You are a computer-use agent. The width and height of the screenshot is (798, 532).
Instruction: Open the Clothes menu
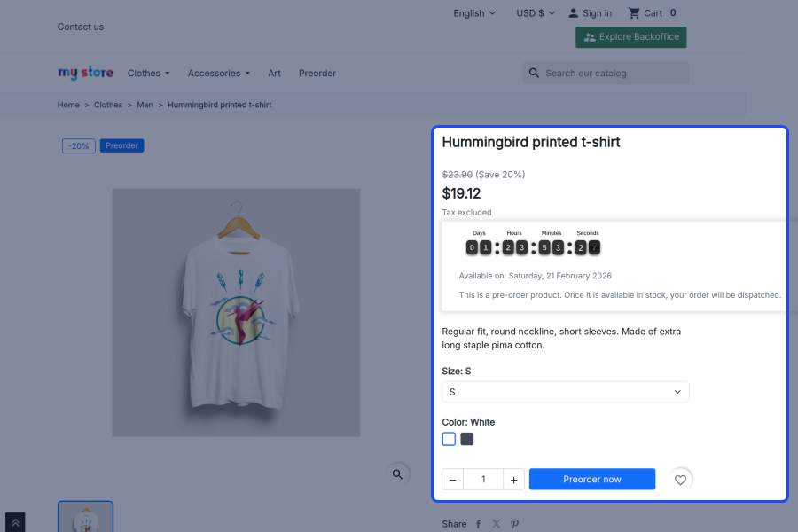(148, 74)
